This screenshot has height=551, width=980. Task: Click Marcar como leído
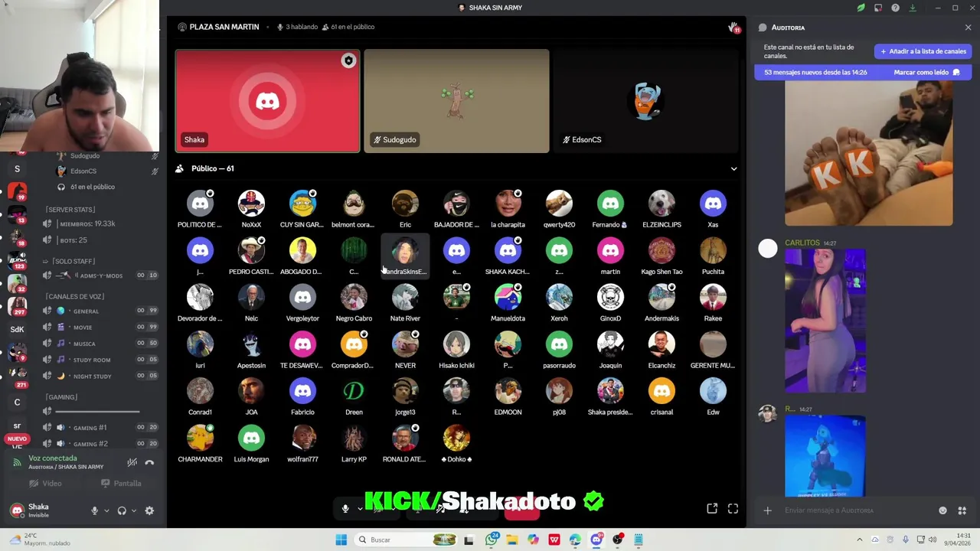click(926, 72)
